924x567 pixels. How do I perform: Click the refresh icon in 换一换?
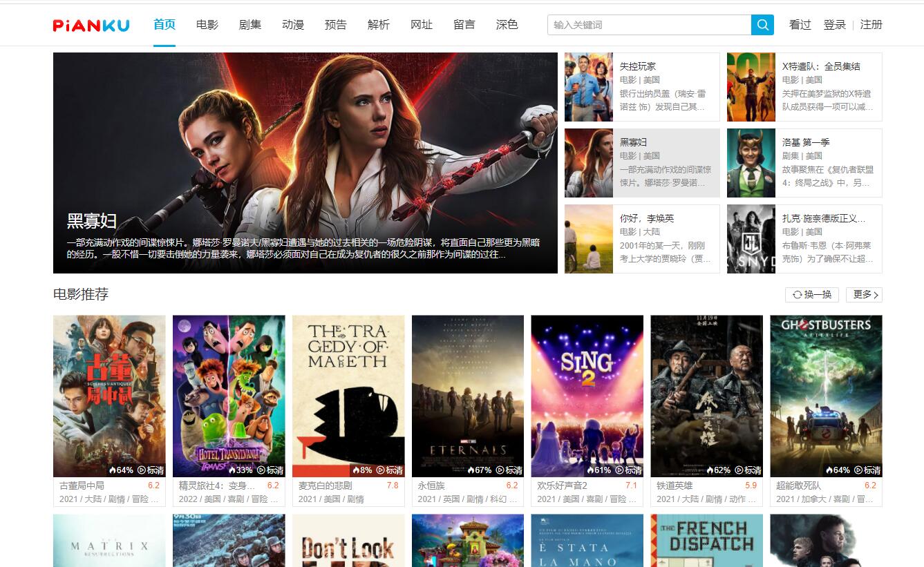797,295
